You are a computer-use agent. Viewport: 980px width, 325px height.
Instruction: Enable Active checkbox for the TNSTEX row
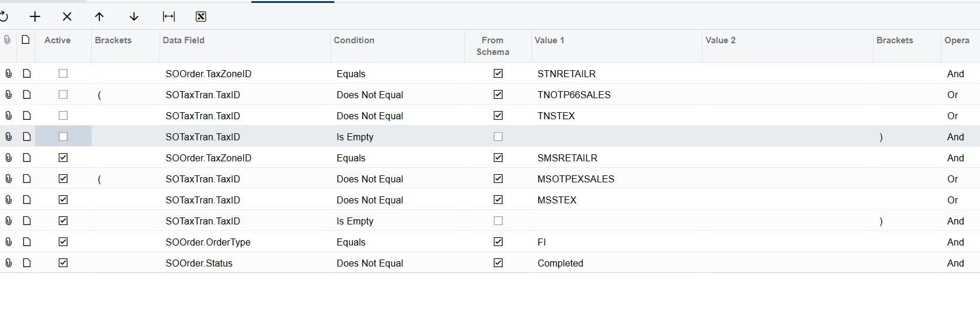click(63, 116)
